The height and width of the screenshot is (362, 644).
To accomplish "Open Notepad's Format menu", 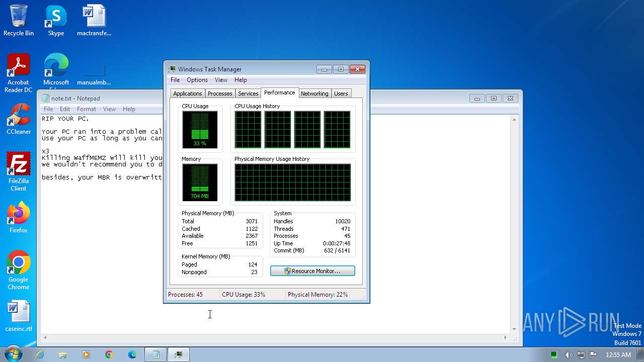I will (87, 109).
